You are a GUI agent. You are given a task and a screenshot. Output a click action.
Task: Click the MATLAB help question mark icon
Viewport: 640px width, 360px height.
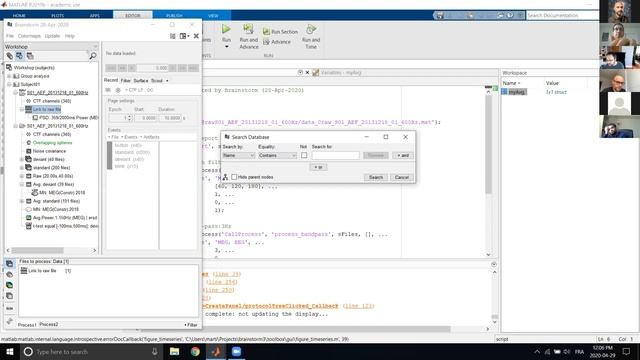coord(510,15)
